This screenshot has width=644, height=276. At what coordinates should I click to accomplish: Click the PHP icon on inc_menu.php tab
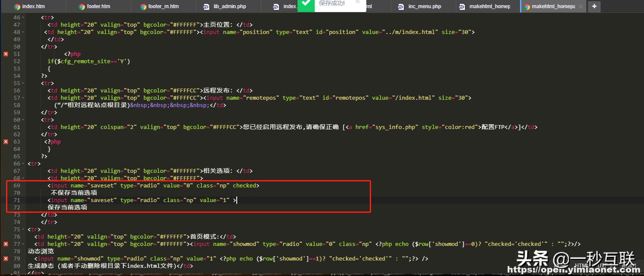coord(400,6)
